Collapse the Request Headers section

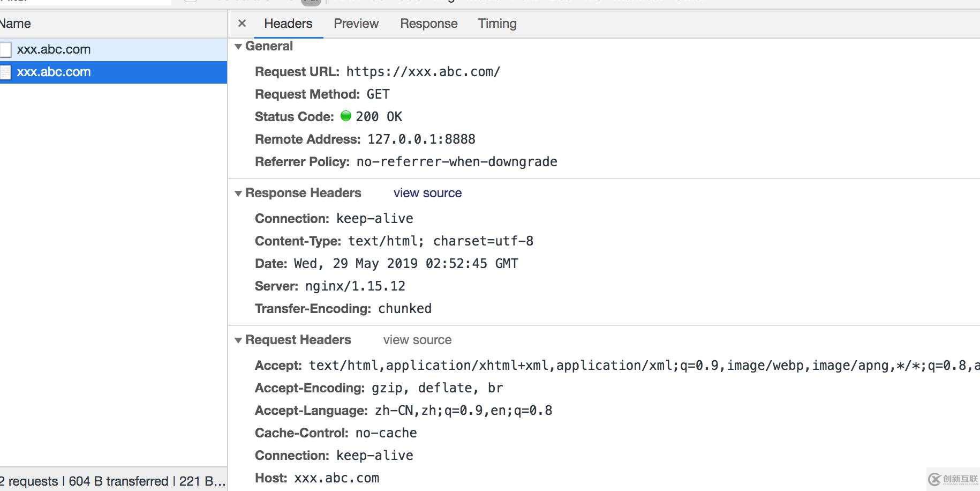(x=238, y=340)
